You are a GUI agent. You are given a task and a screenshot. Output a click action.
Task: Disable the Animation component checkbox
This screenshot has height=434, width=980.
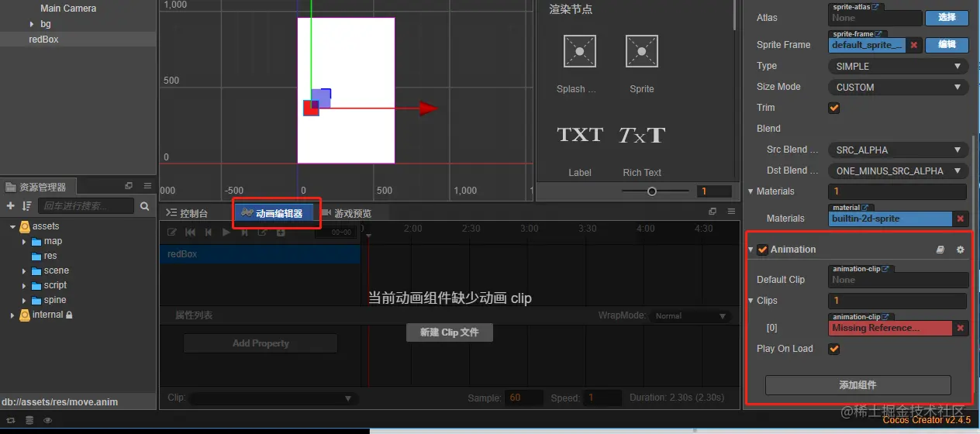[x=763, y=250]
